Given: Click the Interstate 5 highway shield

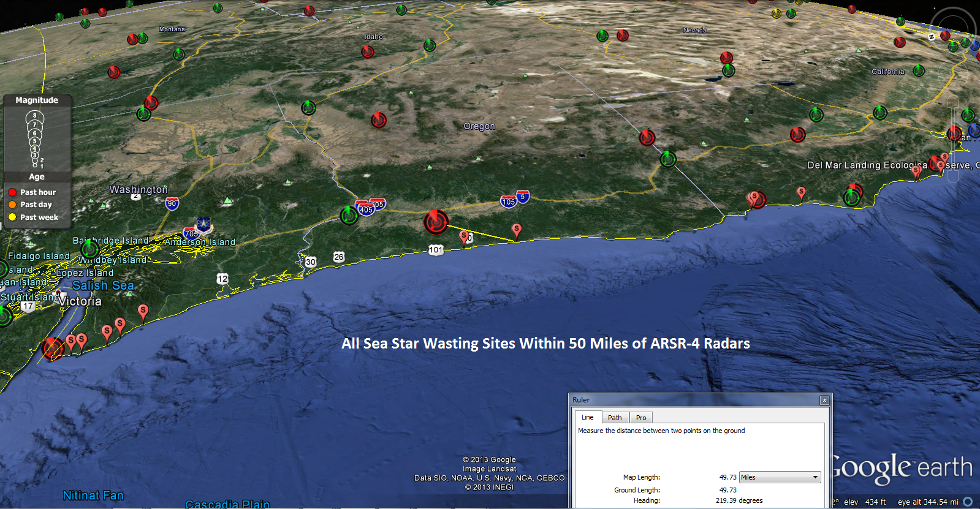Looking at the screenshot, I should coord(522,197).
